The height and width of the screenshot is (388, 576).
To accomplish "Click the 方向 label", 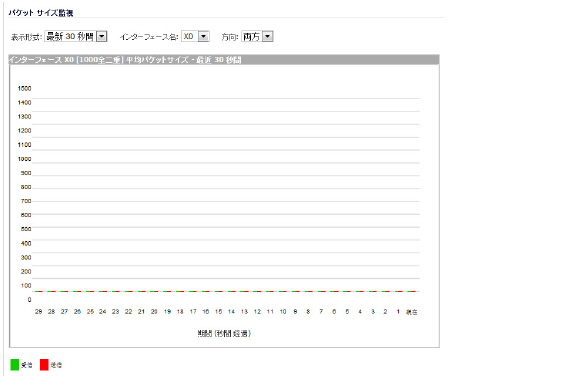I will tap(230, 37).
